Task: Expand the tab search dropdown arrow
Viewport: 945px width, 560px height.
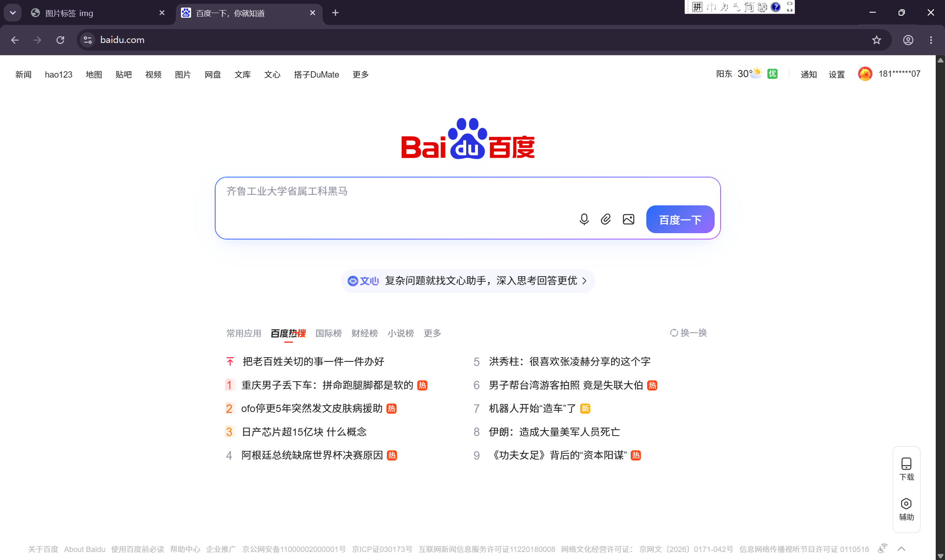Action: [x=13, y=13]
